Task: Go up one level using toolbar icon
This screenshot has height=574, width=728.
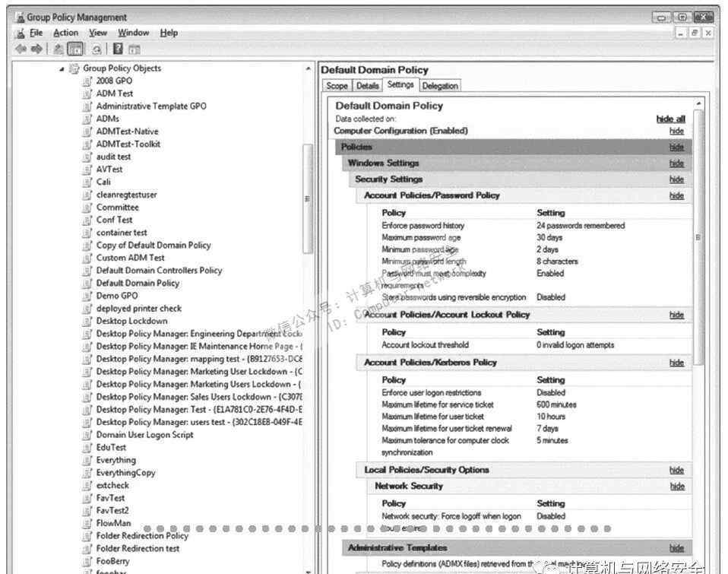Action: point(59,49)
